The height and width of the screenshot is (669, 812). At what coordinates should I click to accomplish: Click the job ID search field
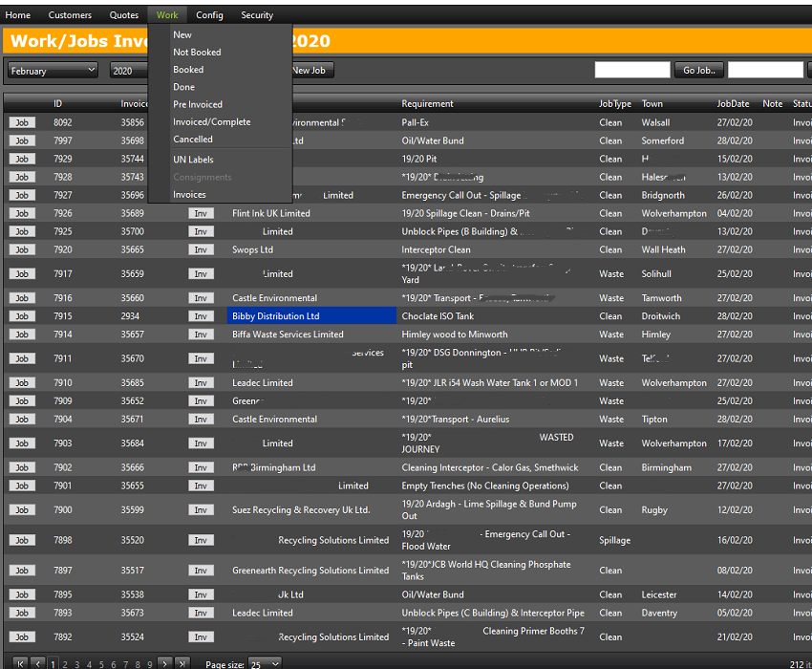click(x=631, y=71)
